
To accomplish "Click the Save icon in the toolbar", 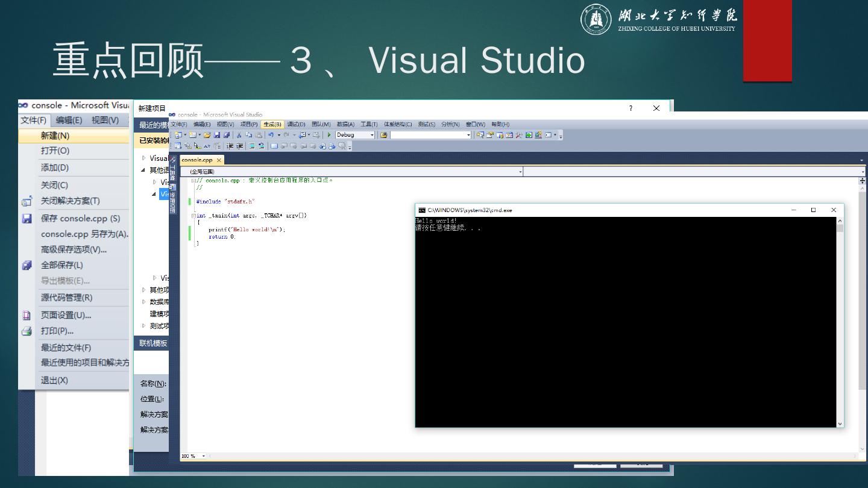I will click(217, 135).
